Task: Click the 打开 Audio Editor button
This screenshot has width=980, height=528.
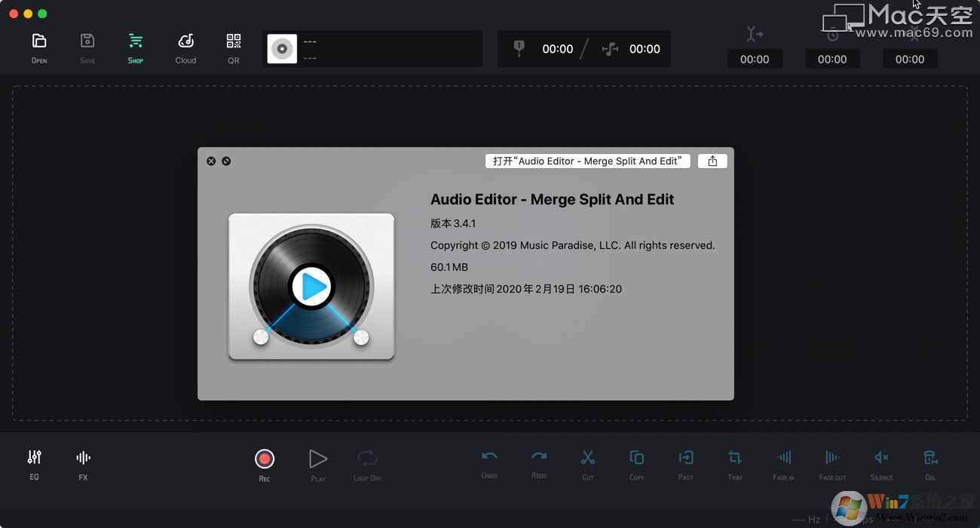Action: pos(587,161)
